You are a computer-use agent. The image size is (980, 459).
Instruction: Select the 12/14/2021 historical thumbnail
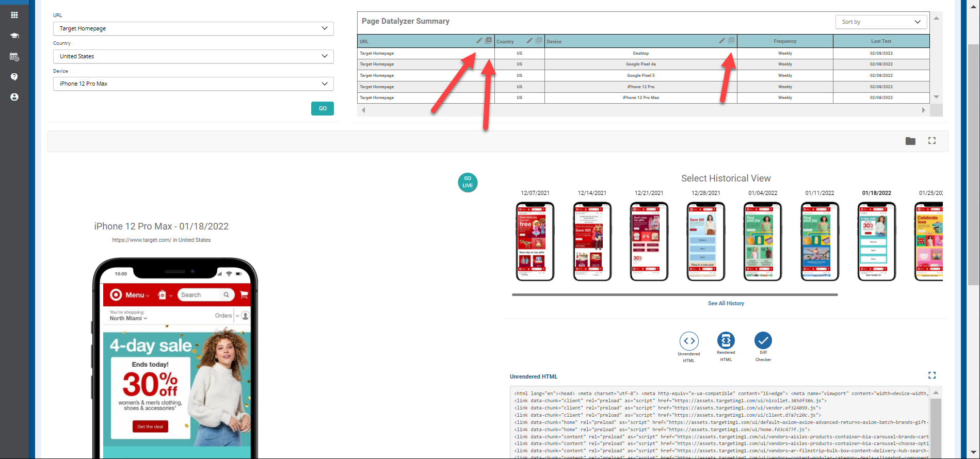click(x=592, y=241)
